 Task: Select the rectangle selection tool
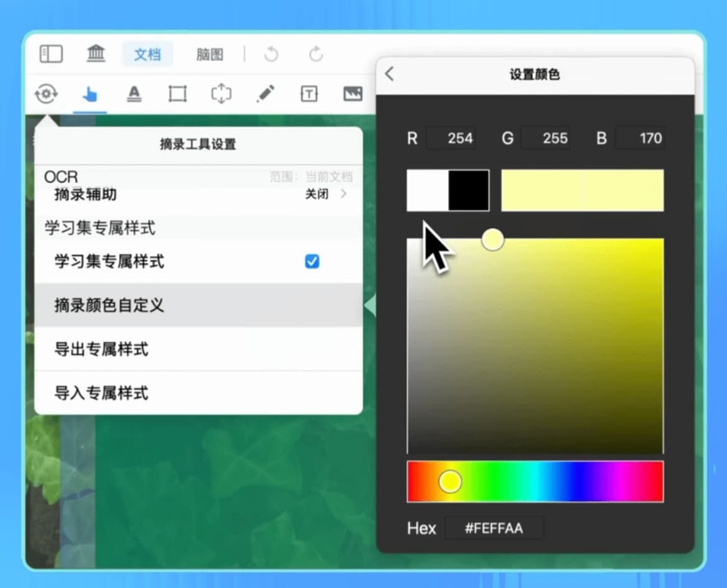tap(177, 94)
